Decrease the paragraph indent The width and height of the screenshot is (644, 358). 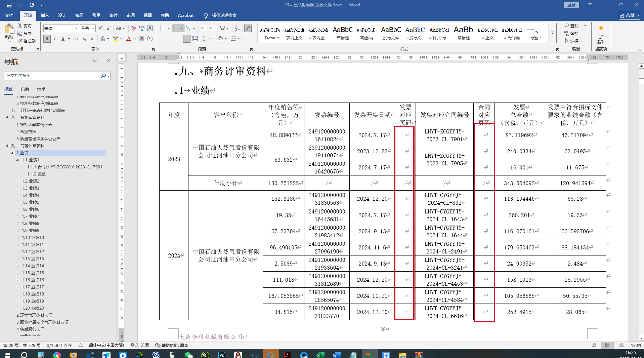tap(204, 29)
